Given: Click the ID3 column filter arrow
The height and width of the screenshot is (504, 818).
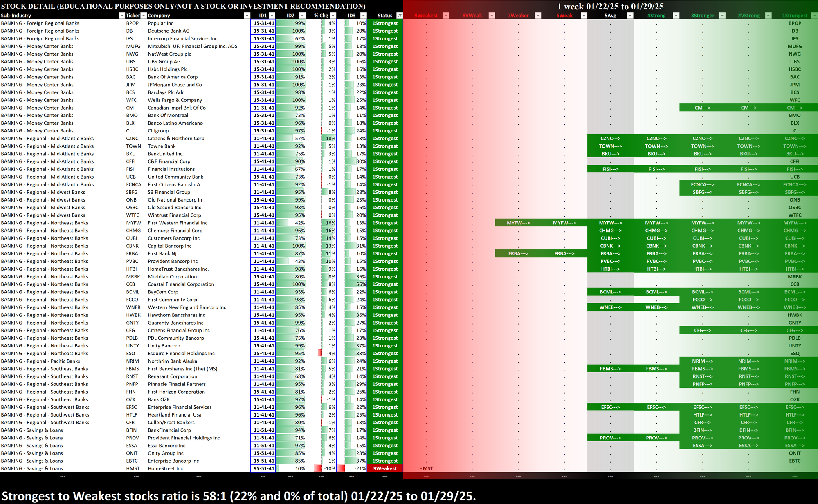Looking at the screenshot, I should [x=363, y=16].
